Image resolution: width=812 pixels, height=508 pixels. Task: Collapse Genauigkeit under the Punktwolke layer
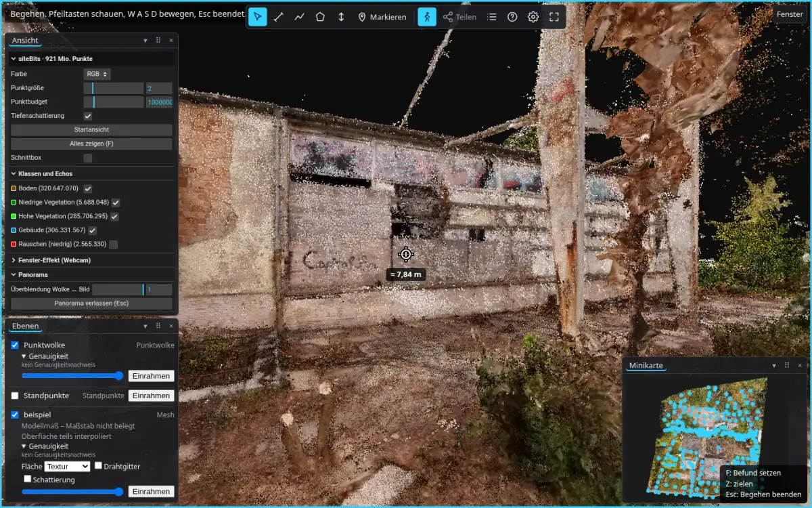click(45, 356)
